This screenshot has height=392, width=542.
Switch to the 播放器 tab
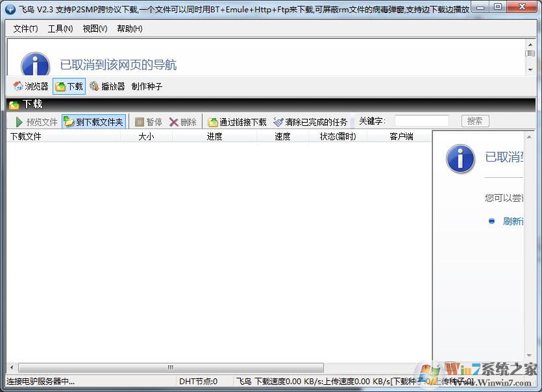point(107,86)
